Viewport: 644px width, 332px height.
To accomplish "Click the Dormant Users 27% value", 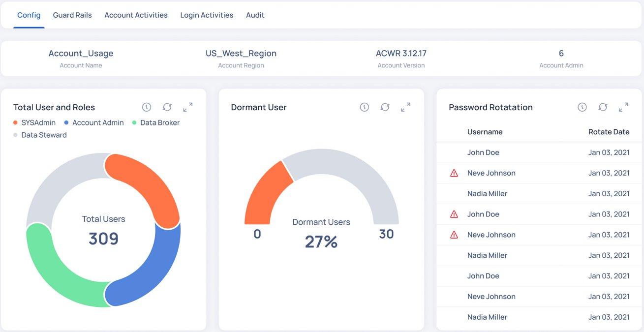I will (x=321, y=241).
